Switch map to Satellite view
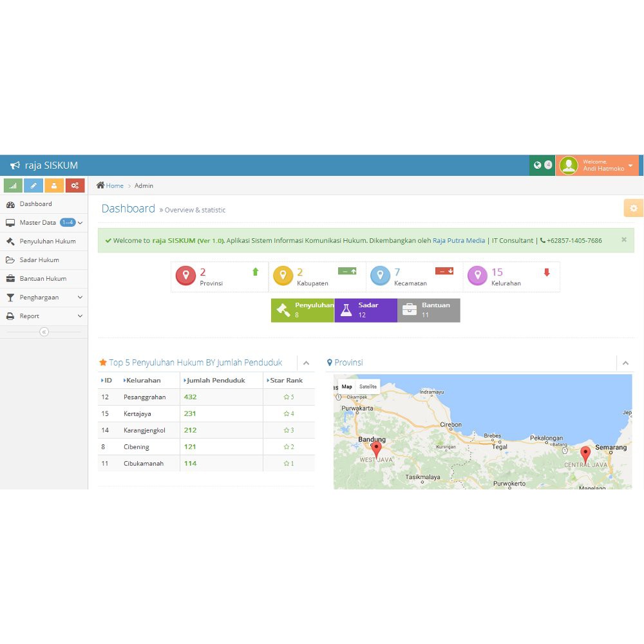This screenshot has width=644, height=644. click(x=368, y=386)
